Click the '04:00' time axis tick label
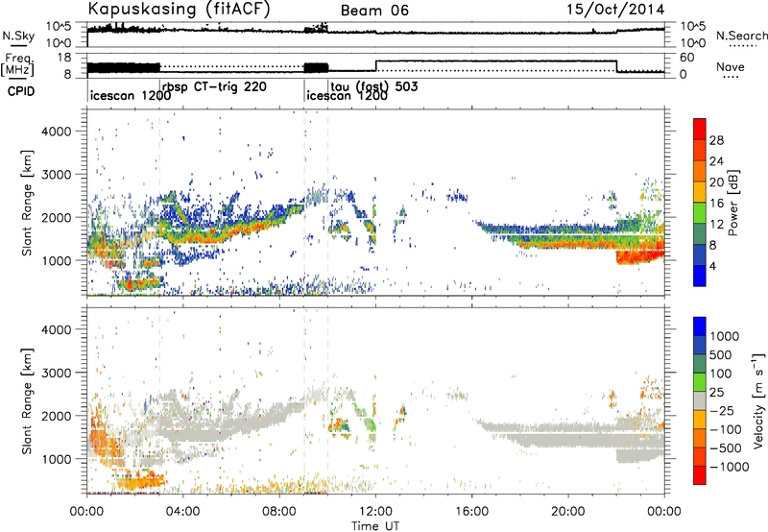Screen dimensions: 768x532 (x=182, y=512)
